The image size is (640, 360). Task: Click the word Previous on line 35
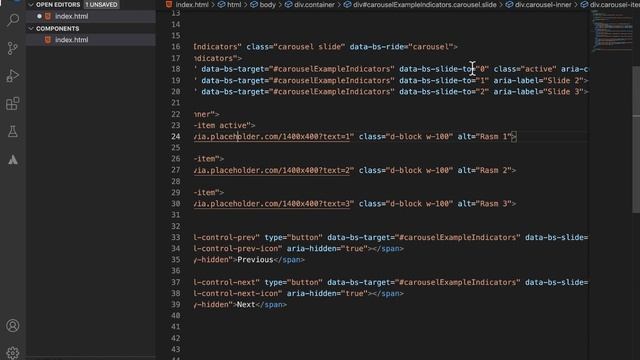click(x=255, y=260)
